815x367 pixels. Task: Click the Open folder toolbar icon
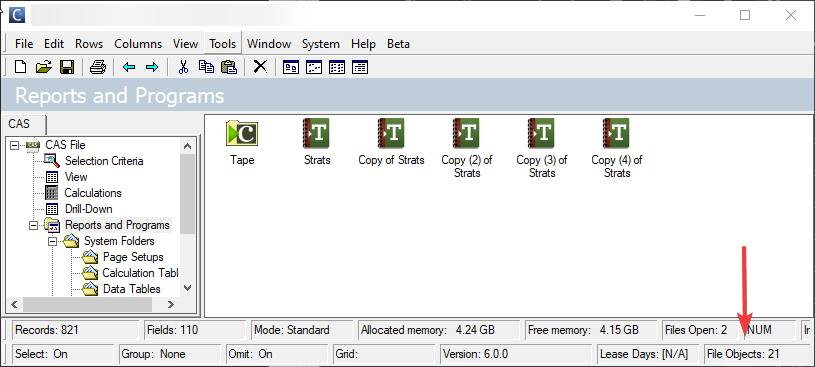pyautogui.click(x=44, y=67)
